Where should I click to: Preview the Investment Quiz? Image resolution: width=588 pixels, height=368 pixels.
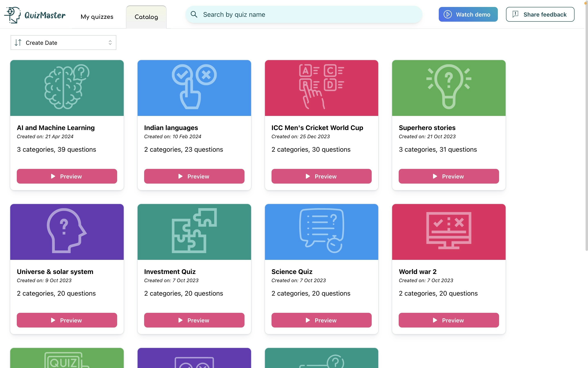194,320
